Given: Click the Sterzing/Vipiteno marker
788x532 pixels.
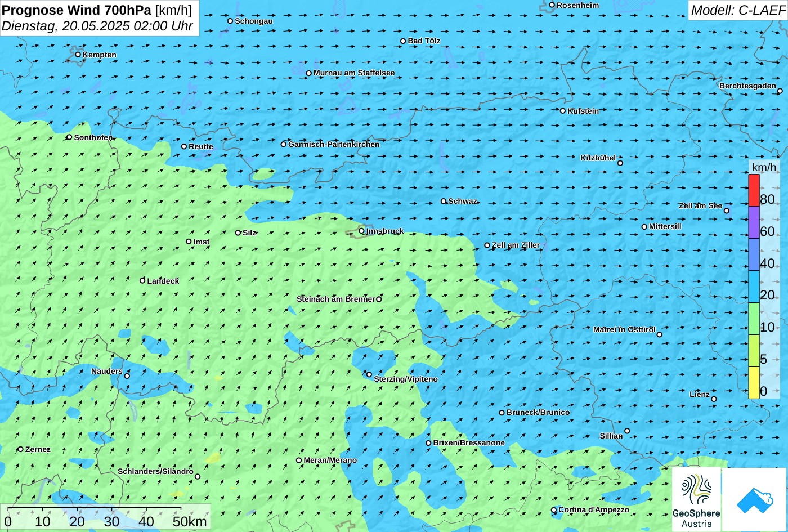Looking at the screenshot, I should (x=369, y=374).
